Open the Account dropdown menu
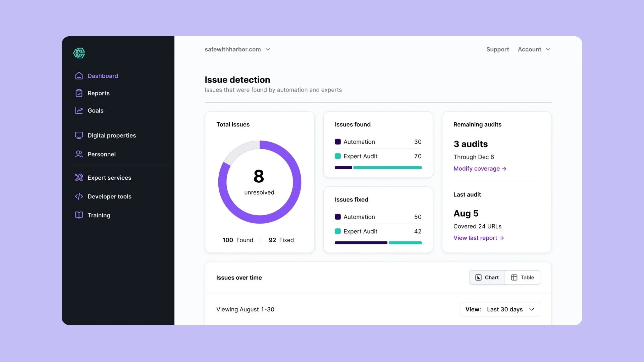Image resolution: width=644 pixels, height=362 pixels. tap(534, 49)
